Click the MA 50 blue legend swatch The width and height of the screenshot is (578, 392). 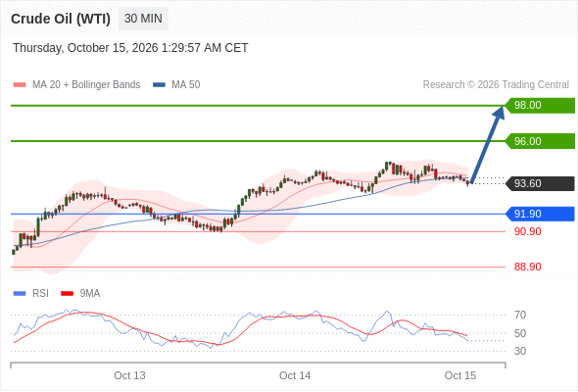[x=159, y=85]
